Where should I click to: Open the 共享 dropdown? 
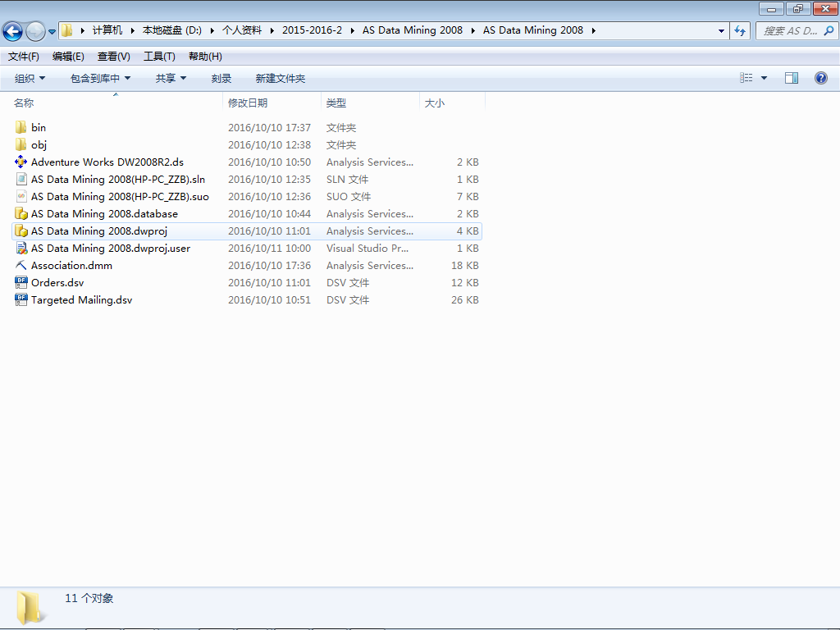pyautogui.click(x=171, y=78)
